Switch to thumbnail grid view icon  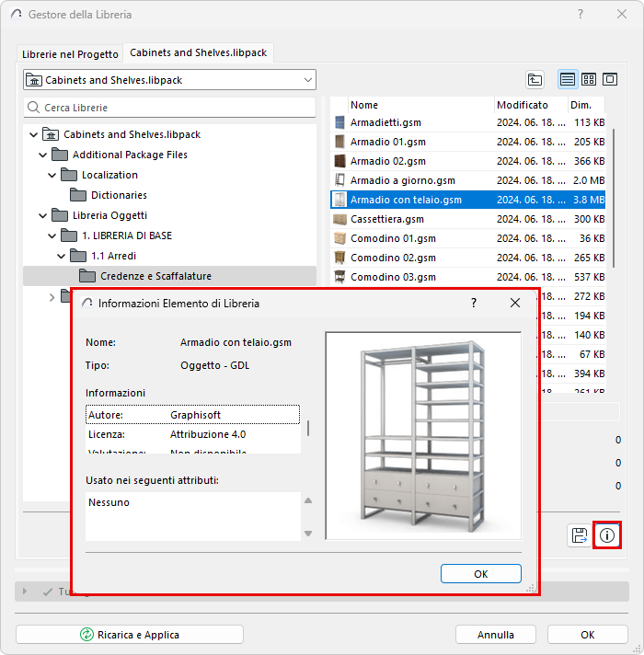[589, 79]
